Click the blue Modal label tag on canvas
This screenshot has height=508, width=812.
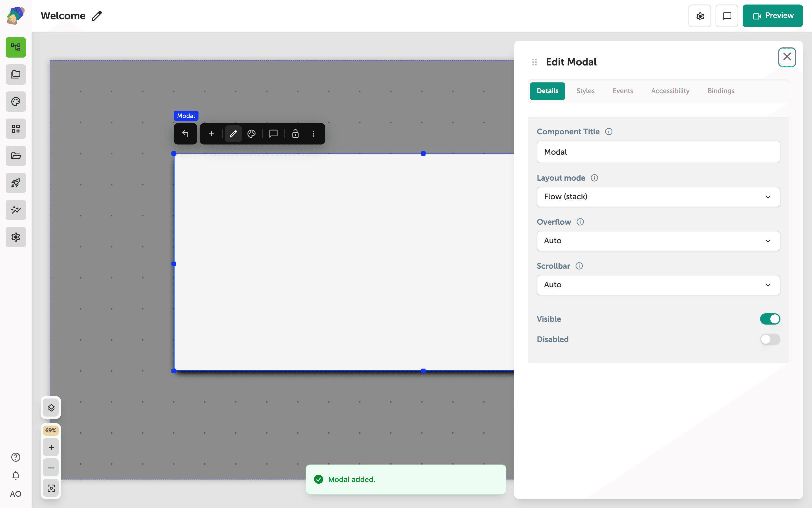(x=186, y=116)
